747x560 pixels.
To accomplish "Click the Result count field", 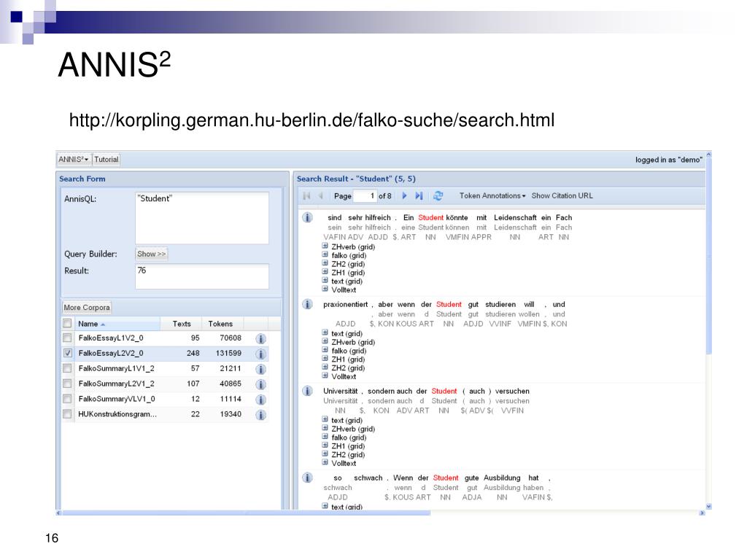I will point(202,276).
